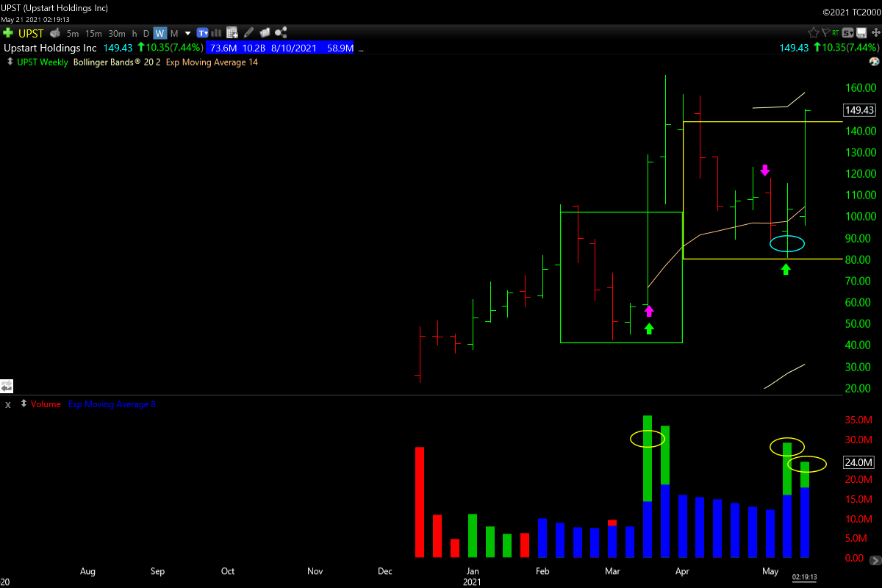This screenshot has height=588, width=882.
Task: Click the 02:19:13 time label at bottom
Action: (x=804, y=577)
